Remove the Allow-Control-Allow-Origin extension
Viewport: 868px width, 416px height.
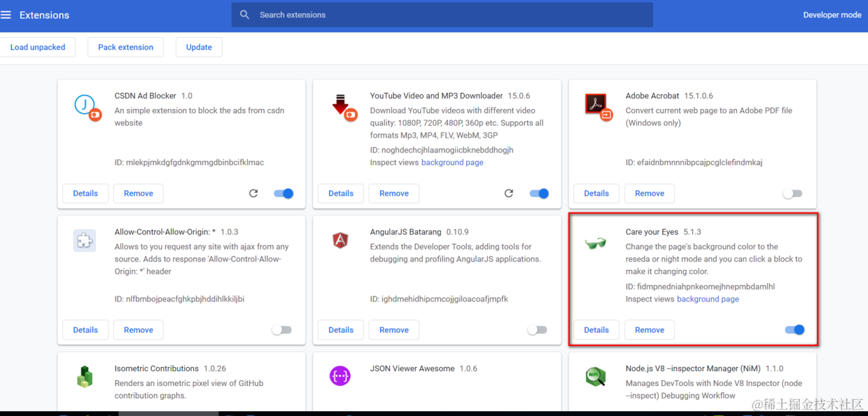tap(139, 330)
